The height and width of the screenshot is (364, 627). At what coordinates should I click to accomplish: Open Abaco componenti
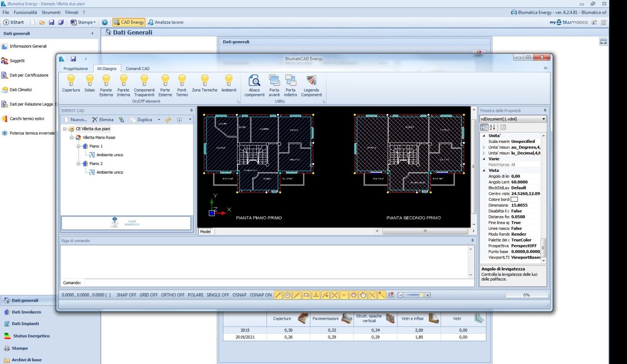point(255,86)
